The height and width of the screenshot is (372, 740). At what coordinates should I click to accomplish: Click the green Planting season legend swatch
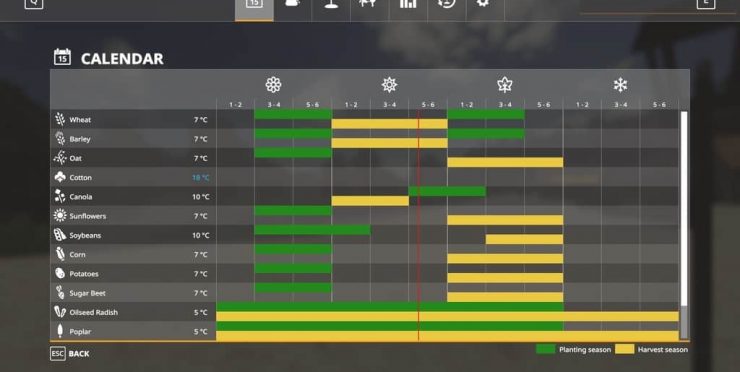coord(545,349)
